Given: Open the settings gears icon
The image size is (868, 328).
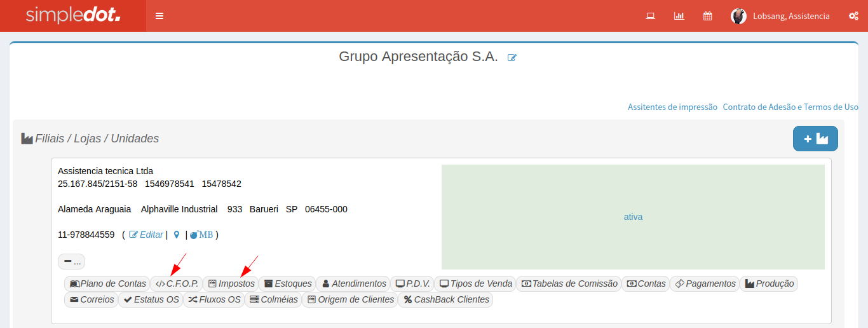Looking at the screenshot, I should click(853, 16).
